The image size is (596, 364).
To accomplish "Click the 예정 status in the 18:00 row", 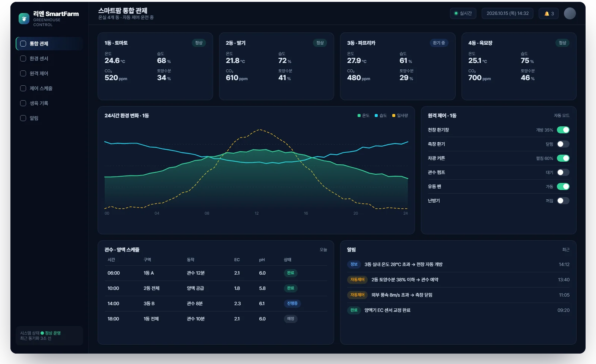I will [x=291, y=319].
